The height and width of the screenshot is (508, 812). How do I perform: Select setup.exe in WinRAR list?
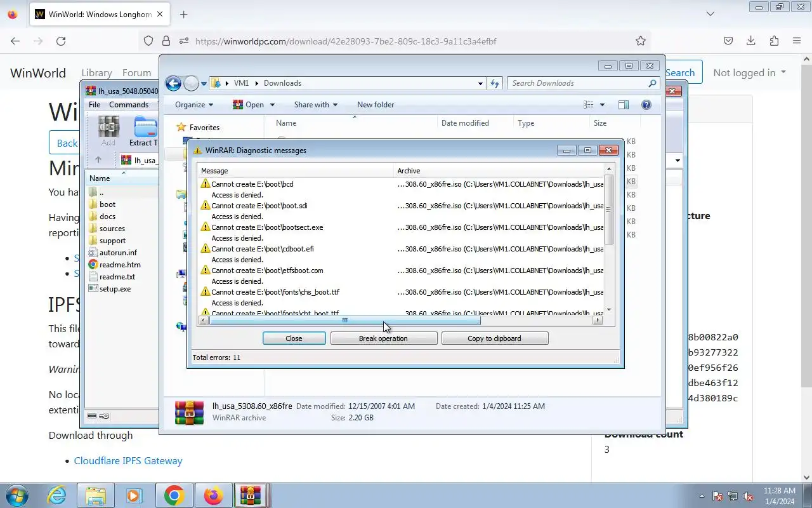tap(110, 289)
